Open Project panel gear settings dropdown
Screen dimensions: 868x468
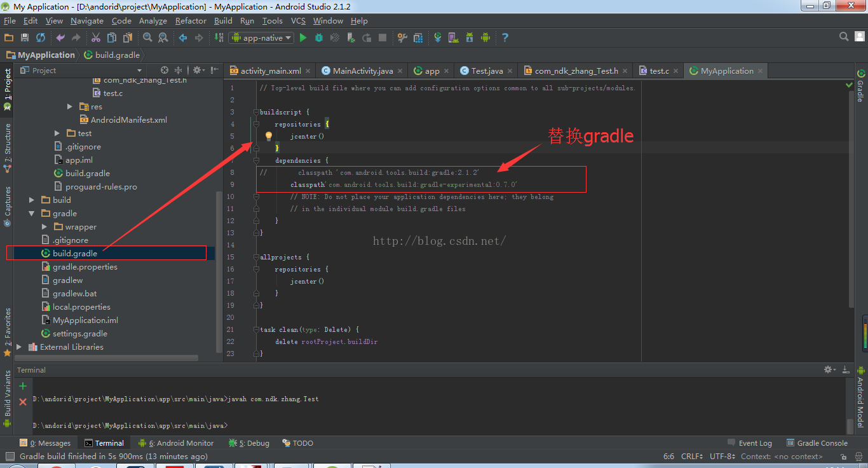click(199, 70)
